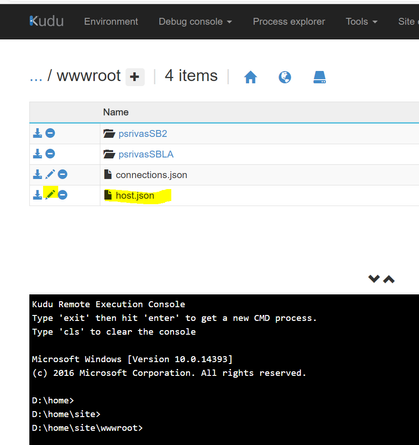This screenshot has height=445, width=419.
Task: Download the connections.json file
Action: pos(37,174)
